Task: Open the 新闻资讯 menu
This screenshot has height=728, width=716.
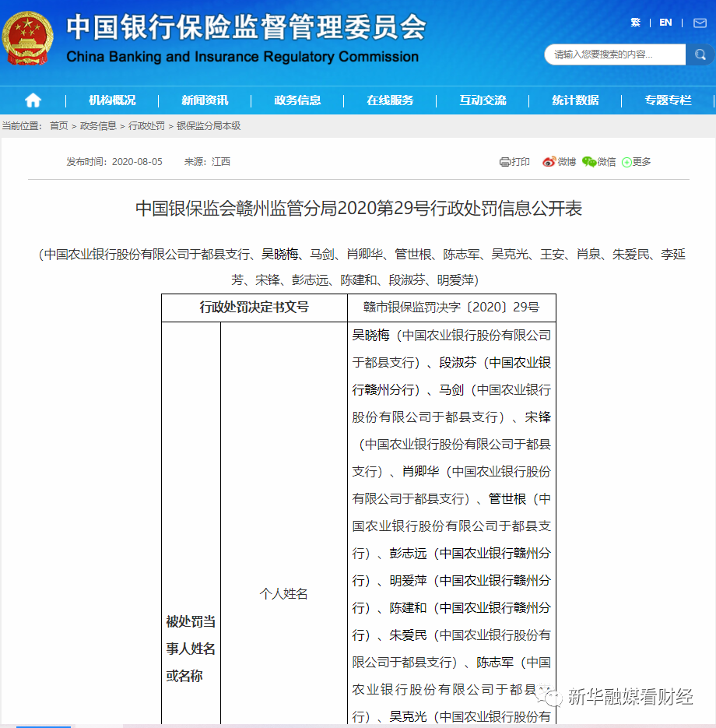Action: 205,100
